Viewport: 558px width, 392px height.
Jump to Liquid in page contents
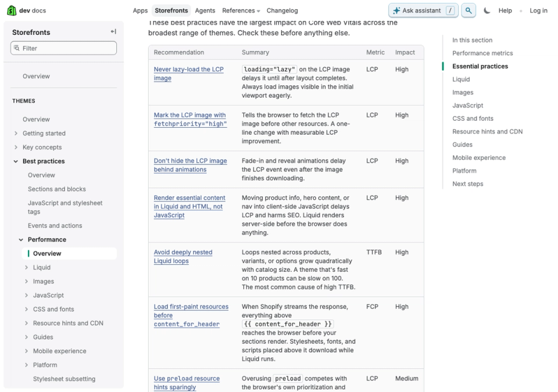461,80
